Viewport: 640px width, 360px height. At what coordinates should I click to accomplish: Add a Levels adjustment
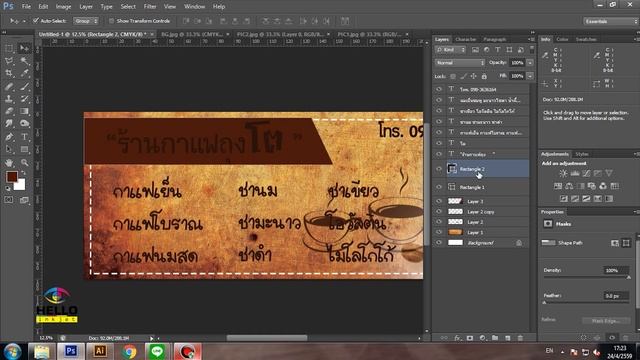click(x=575, y=173)
